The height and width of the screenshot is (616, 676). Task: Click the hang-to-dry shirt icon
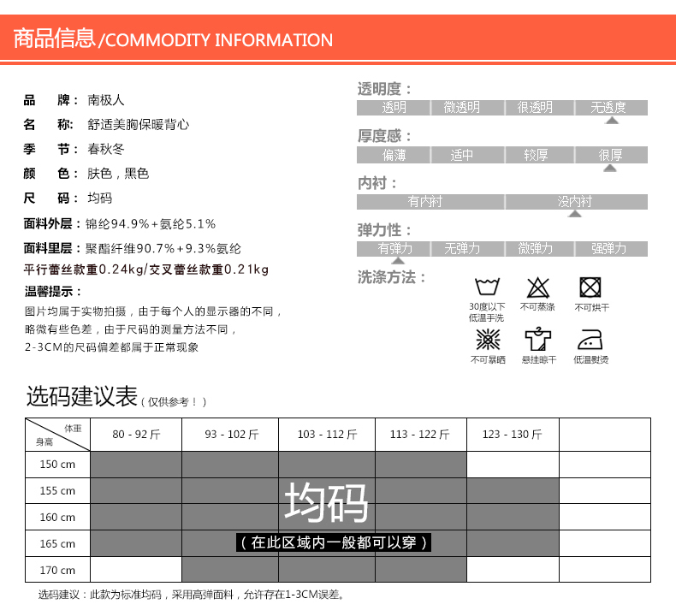tap(538, 340)
